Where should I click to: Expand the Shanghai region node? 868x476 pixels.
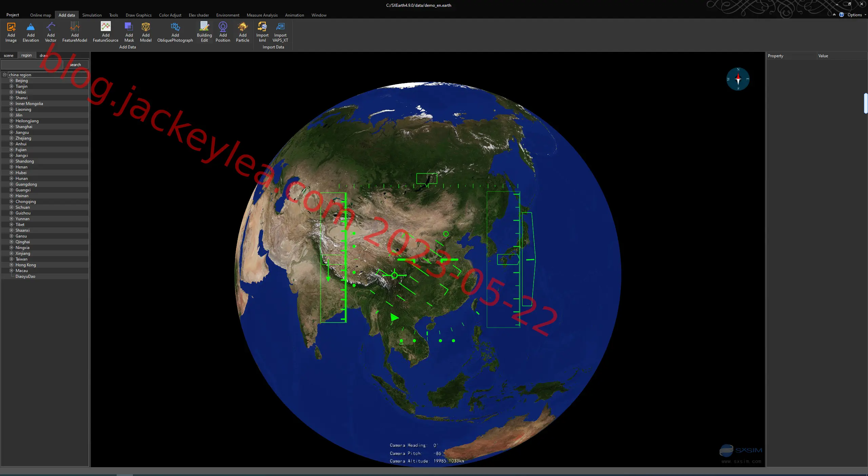coord(11,126)
